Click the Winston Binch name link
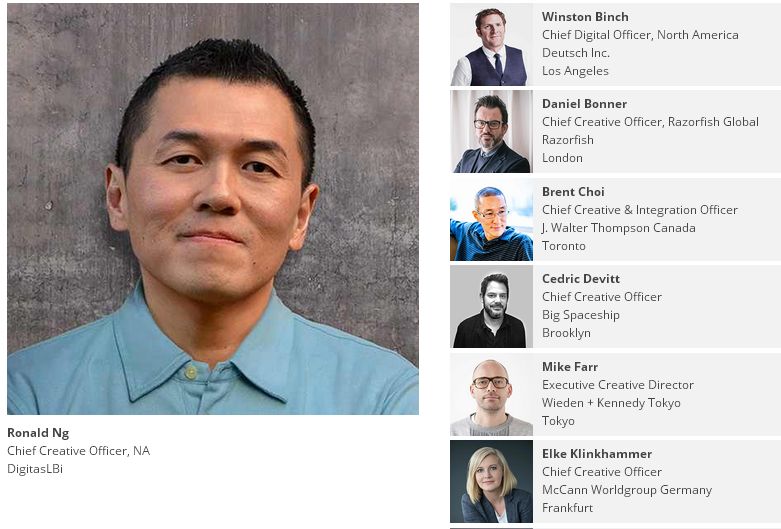 point(585,16)
